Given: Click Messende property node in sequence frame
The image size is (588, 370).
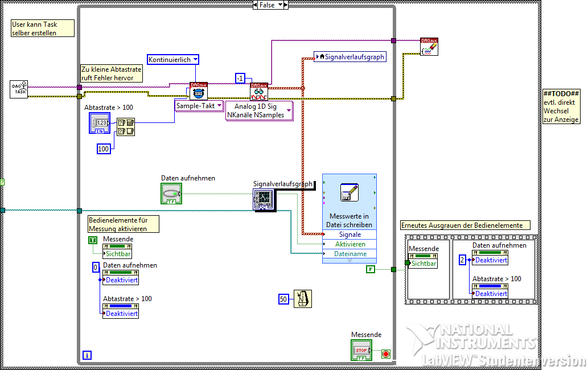Looking at the screenshot, I should [423, 261].
